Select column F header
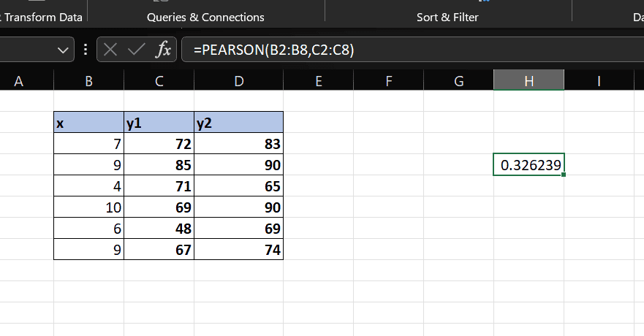The height and width of the screenshot is (336, 644). click(389, 81)
